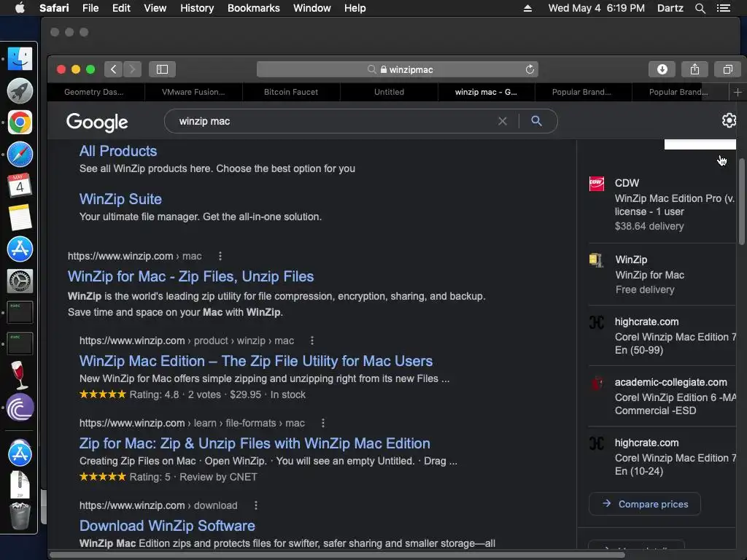Open Spotlight search in menu bar
This screenshot has width=747, height=560.
click(x=700, y=8)
